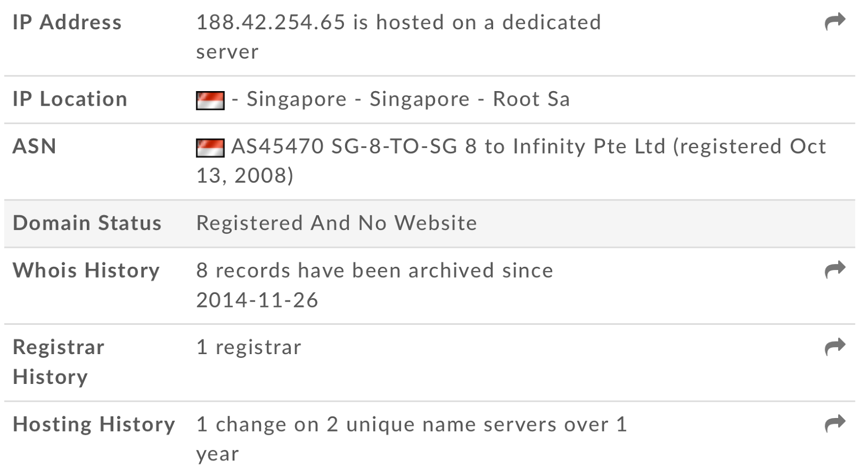Click the Registrar History arrow icon
This screenshot has height=475, width=868.
click(x=835, y=346)
